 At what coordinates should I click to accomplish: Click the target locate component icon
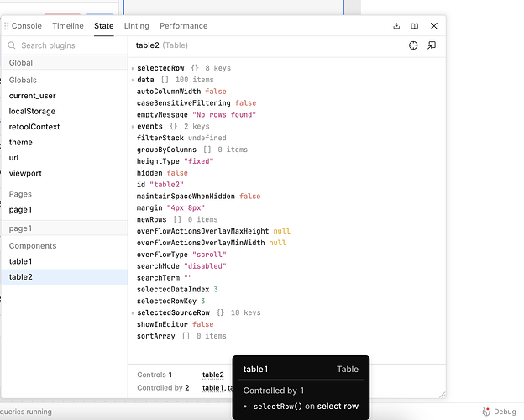[x=413, y=45]
